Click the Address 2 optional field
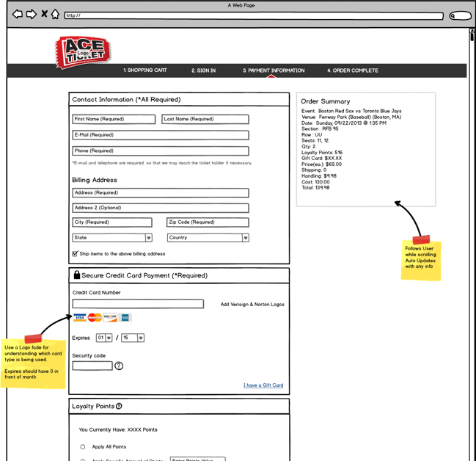The image size is (476, 461). click(x=161, y=208)
